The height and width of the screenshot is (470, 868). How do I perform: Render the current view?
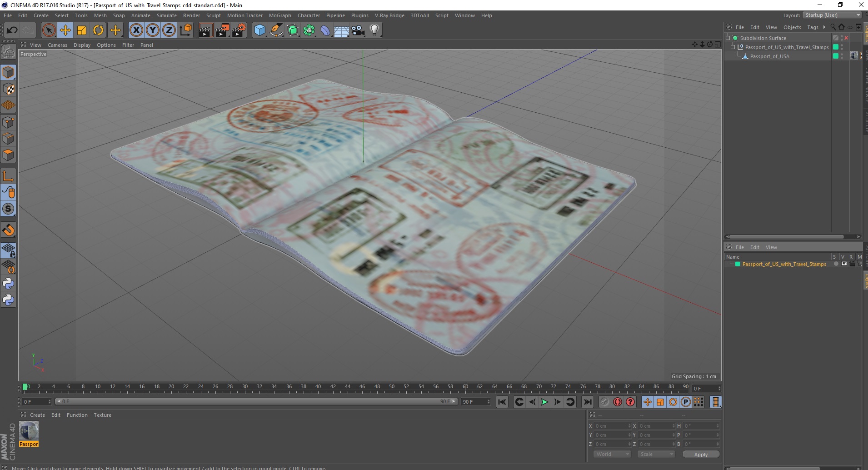(x=205, y=30)
